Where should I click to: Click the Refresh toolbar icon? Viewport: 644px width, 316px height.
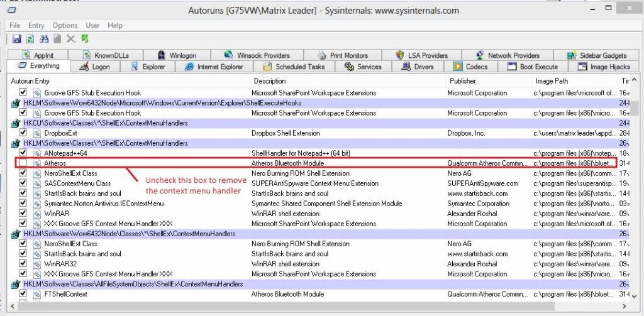tap(29, 39)
